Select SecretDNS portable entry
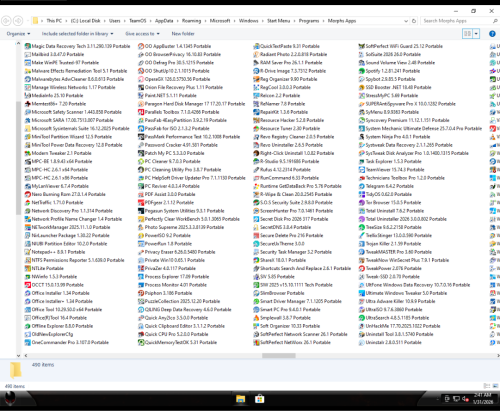This screenshot has height=411, width=500. tap(282, 227)
